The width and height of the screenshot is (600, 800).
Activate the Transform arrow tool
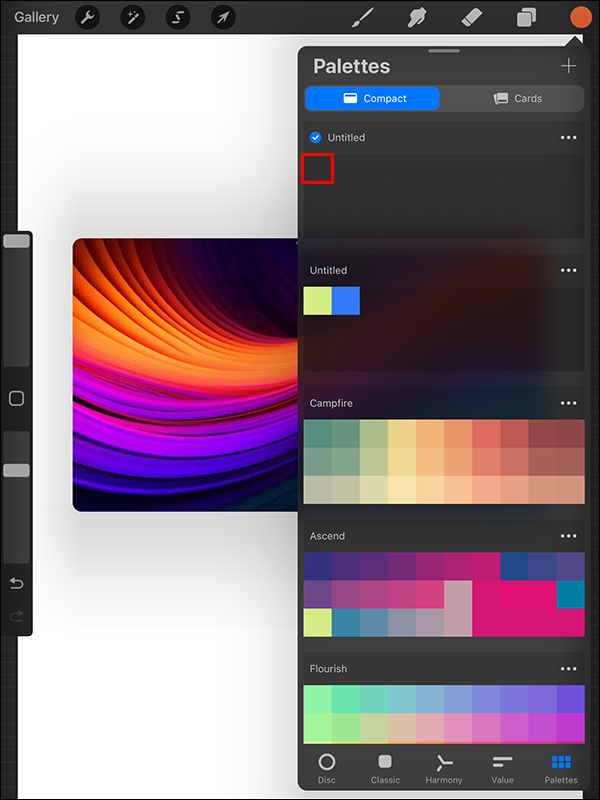tap(223, 18)
